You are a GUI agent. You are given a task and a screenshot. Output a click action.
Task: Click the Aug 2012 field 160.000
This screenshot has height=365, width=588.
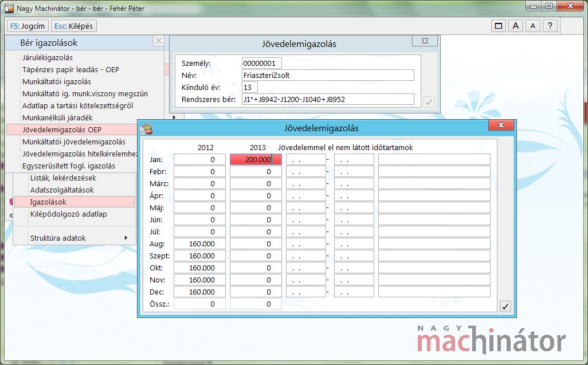point(199,244)
